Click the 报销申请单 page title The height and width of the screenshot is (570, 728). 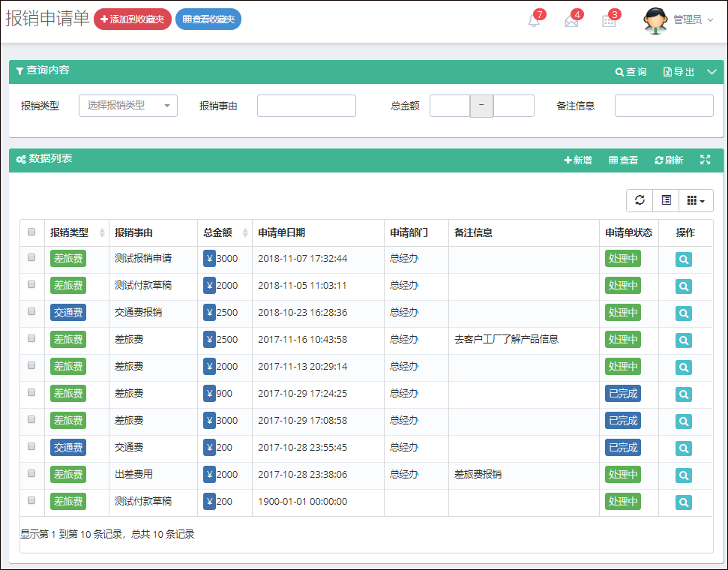[47, 19]
